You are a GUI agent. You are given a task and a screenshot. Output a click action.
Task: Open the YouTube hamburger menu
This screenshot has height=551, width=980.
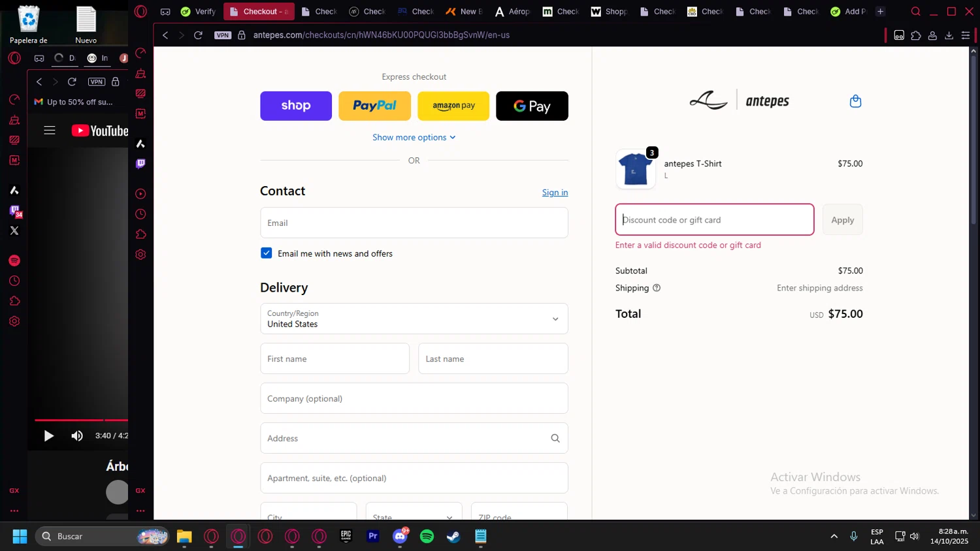50,130
